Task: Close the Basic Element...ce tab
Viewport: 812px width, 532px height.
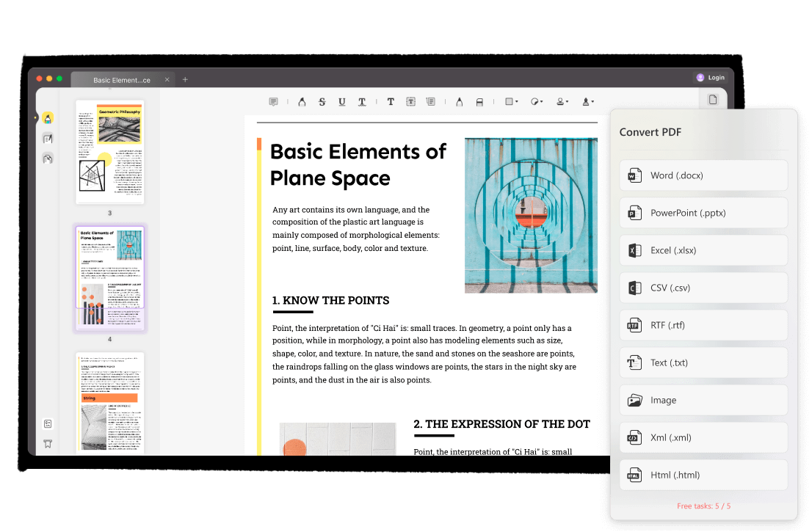Action: 167,80
